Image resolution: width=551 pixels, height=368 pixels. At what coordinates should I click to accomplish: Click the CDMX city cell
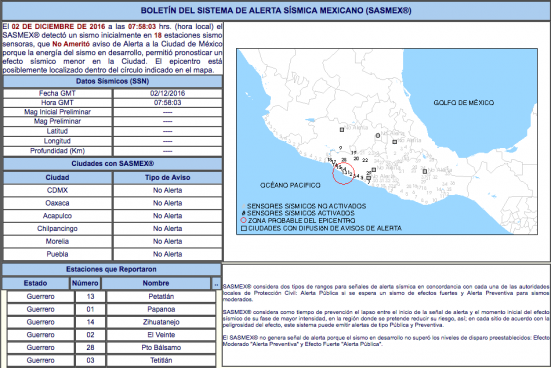coord(58,191)
